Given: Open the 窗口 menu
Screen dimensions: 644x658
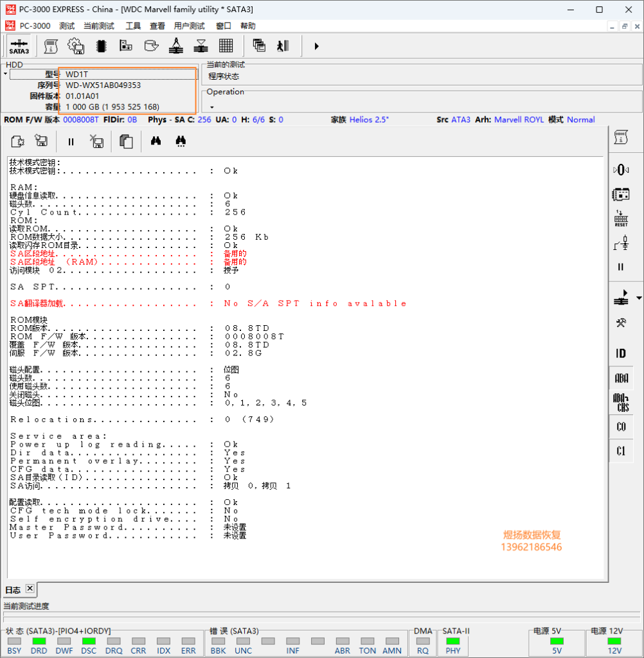Looking at the screenshot, I should coord(223,26).
